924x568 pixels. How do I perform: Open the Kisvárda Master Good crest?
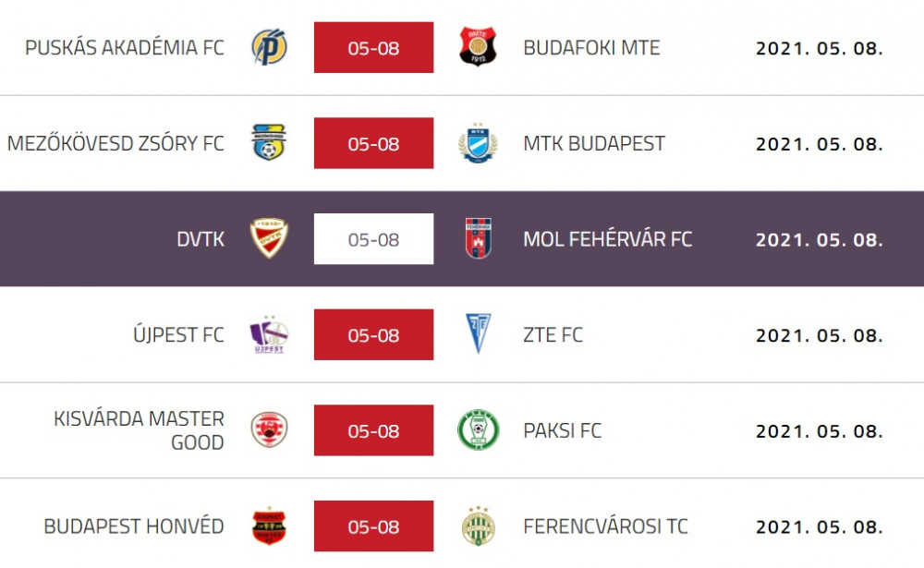pyautogui.click(x=269, y=429)
